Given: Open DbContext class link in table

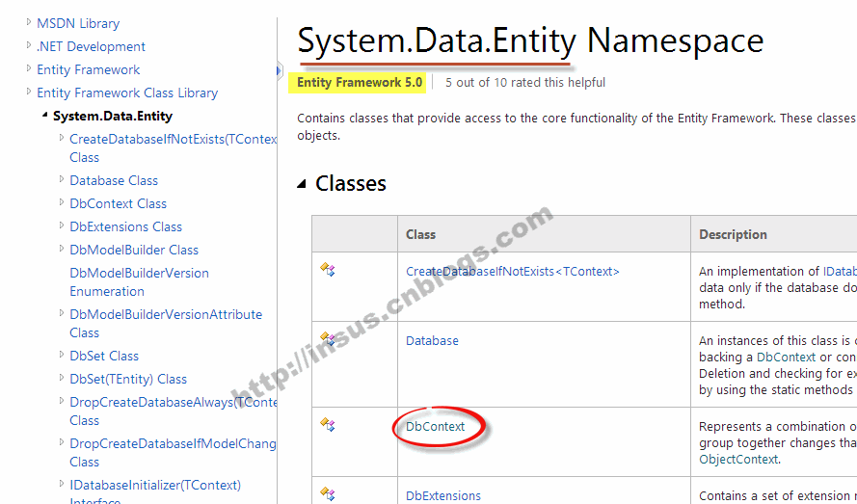Looking at the screenshot, I should pyautogui.click(x=435, y=426).
